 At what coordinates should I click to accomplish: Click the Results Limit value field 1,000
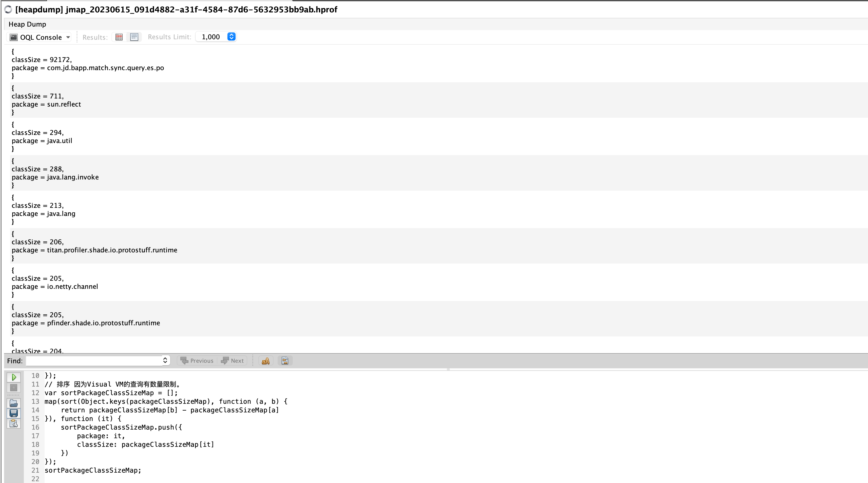(x=211, y=37)
